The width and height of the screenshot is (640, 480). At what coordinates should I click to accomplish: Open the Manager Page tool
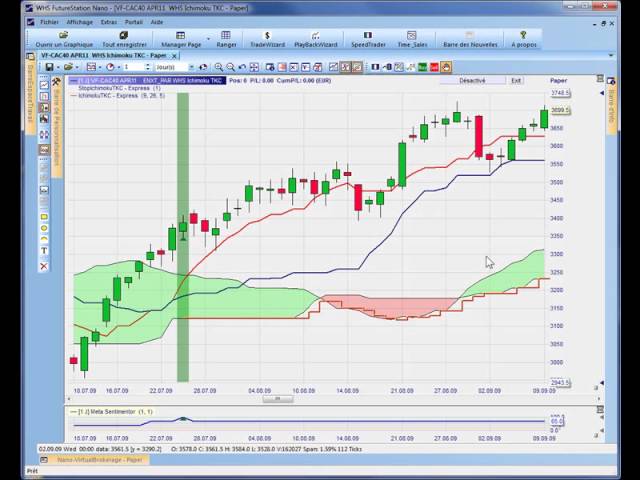click(x=181, y=40)
